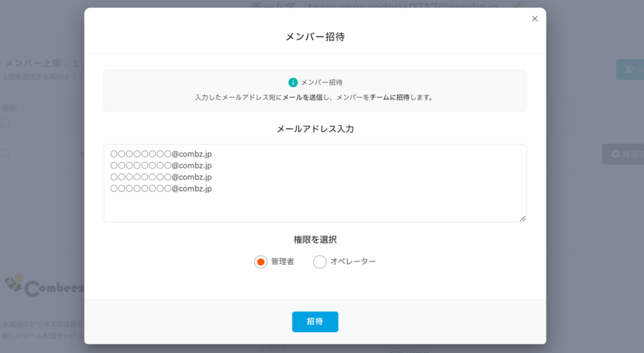Tick the member row checkbox in background
This screenshot has width=644, height=353.
(x=5, y=153)
